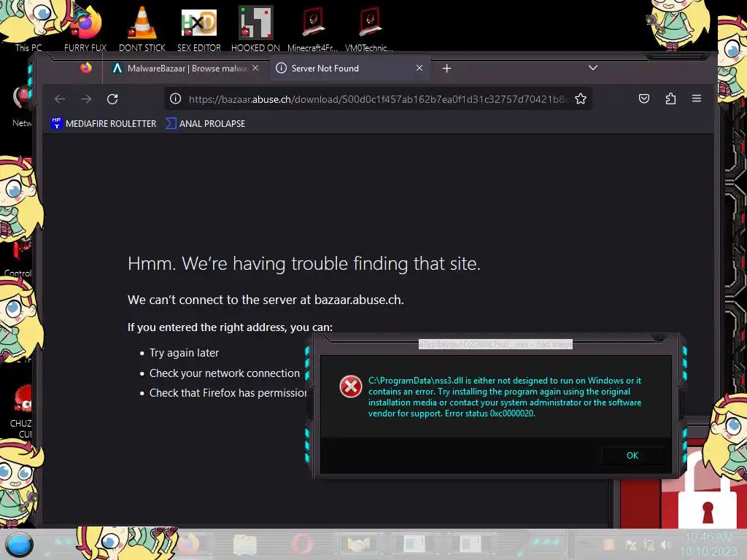Open the Firefox hamburger application menu
747x560 pixels.
click(x=697, y=98)
